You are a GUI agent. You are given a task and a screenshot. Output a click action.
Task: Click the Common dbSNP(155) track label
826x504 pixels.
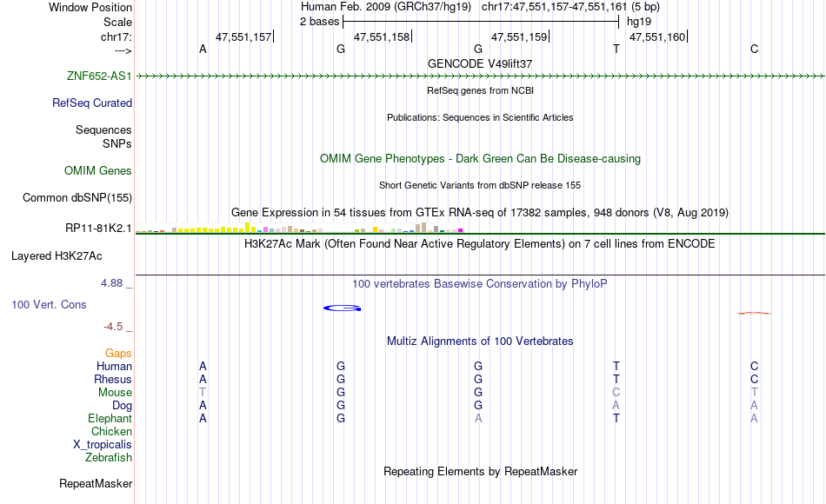77,197
